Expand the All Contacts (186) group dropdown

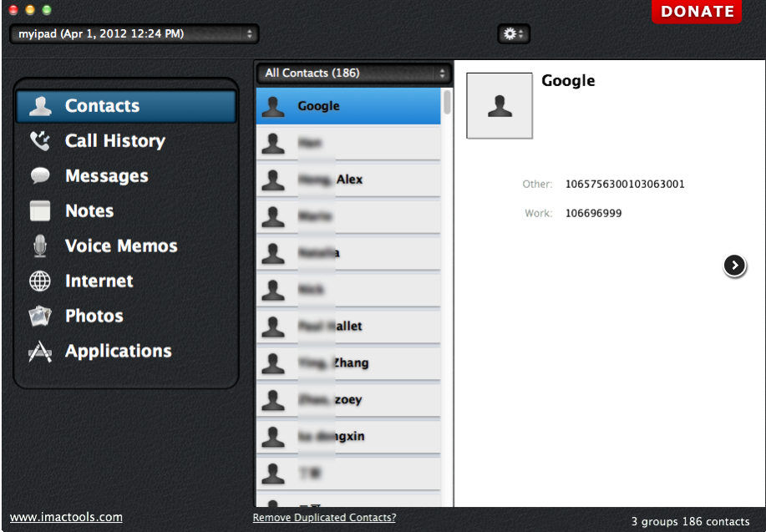353,73
